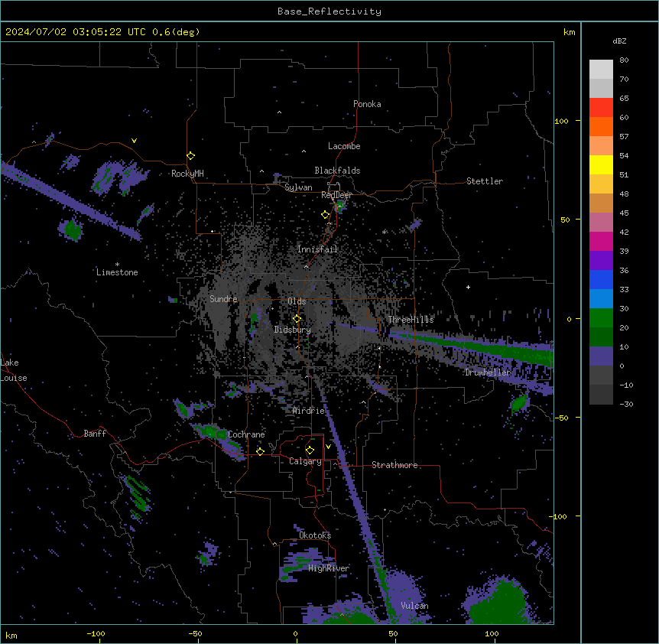Click the ThreeHills label

pyautogui.click(x=411, y=320)
